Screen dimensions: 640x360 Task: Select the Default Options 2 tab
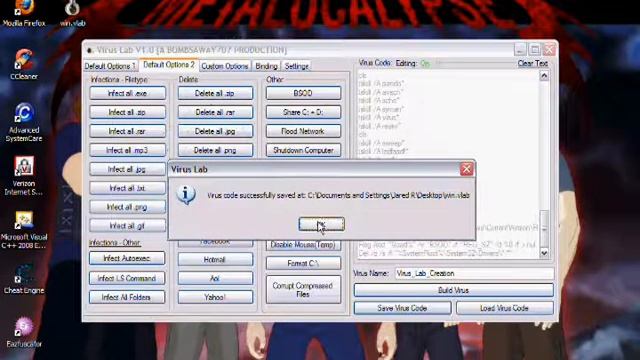point(169,65)
